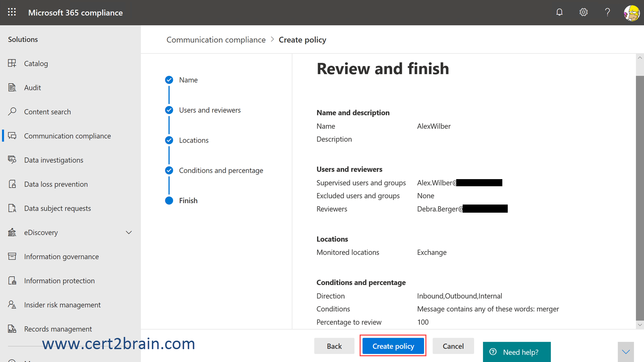644x362 pixels.
Task: Go to the Locations wizard step
Action: (194, 140)
